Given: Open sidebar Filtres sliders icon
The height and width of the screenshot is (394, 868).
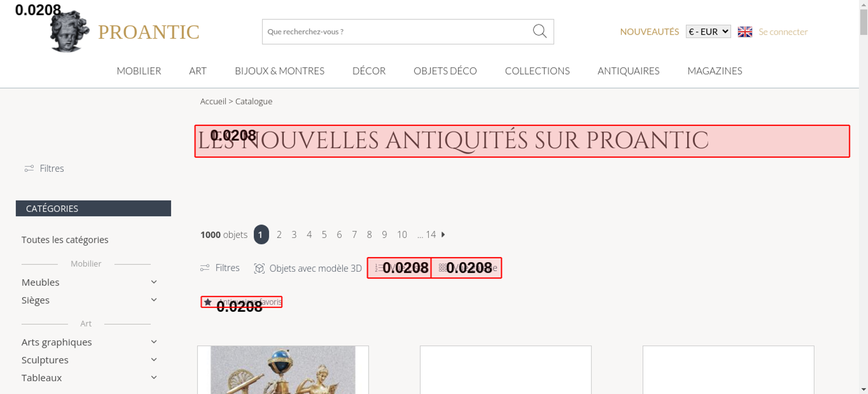Looking at the screenshot, I should coord(29,168).
